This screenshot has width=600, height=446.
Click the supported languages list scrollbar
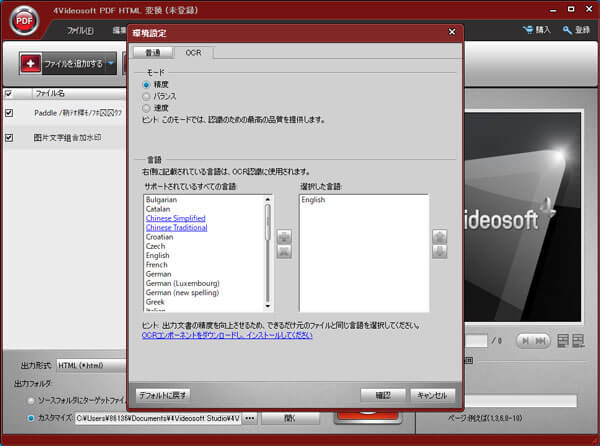click(268, 250)
